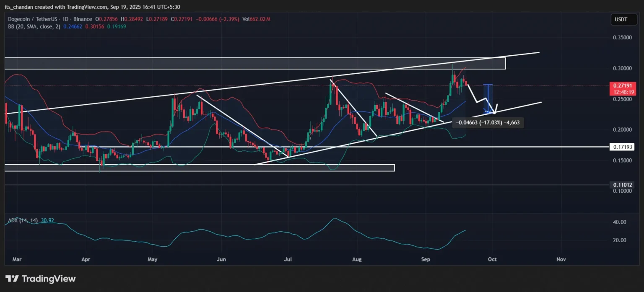Click the TradingView logo at bottom left
Screen dimensions: 644x292
pyautogui.click(x=40, y=278)
